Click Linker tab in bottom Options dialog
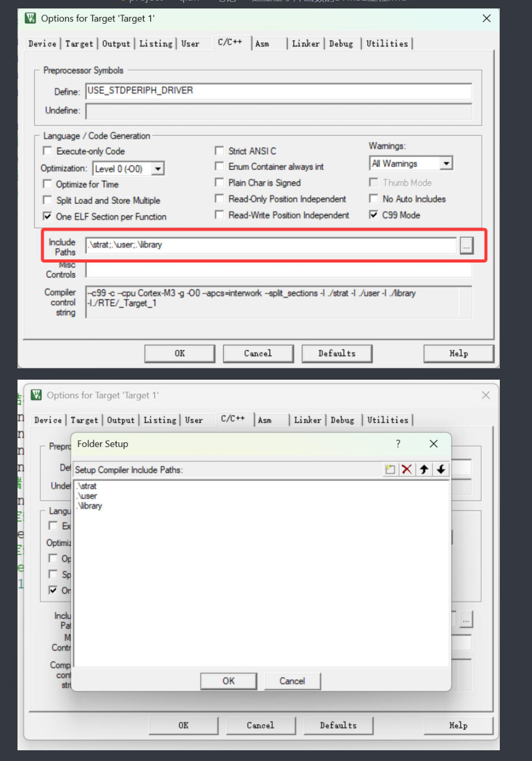This screenshot has width=532, height=761. click(x=307, y=420)
